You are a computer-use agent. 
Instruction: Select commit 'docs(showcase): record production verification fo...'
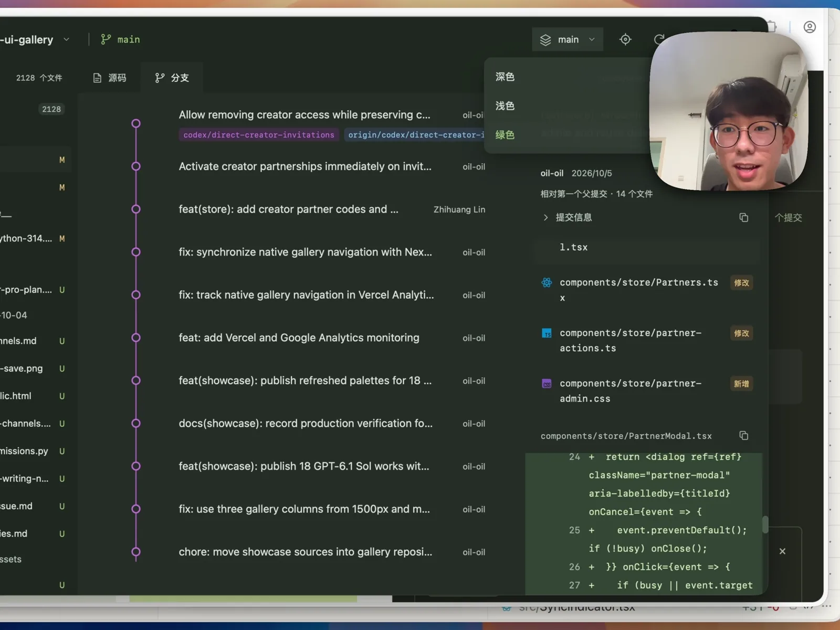[306, 423]
